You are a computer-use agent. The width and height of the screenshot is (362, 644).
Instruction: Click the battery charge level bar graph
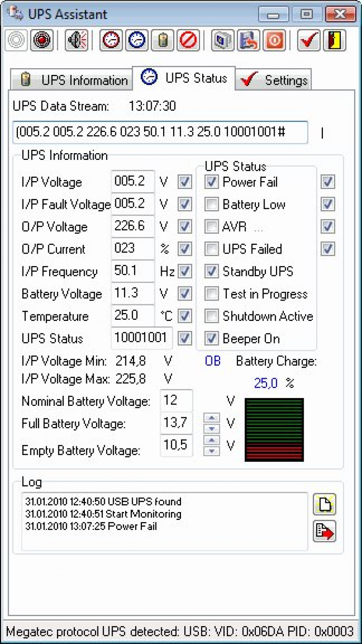tap(274, 429)
